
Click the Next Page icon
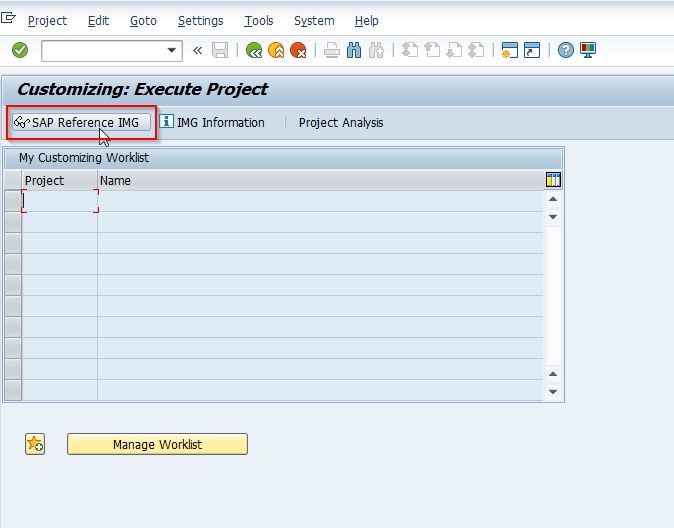click(x=454, y=50)
